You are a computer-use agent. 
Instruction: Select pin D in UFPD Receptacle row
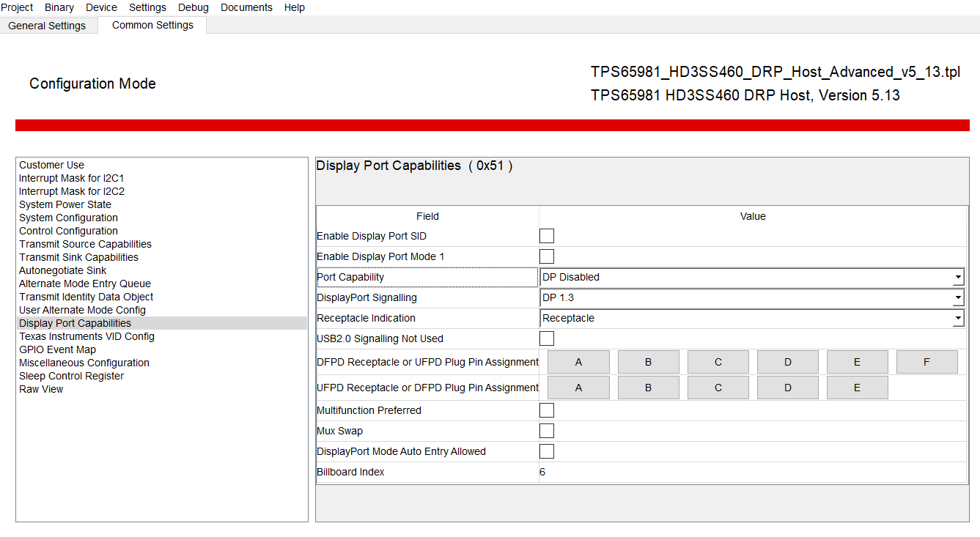(x=787, y=388)
